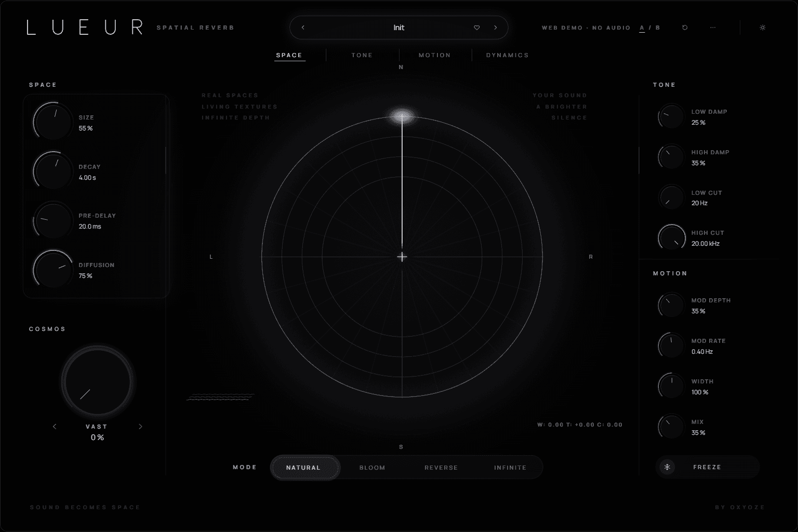Click the Low Damp knob
This screenshot has width=798, height=532.
point(671,117)
